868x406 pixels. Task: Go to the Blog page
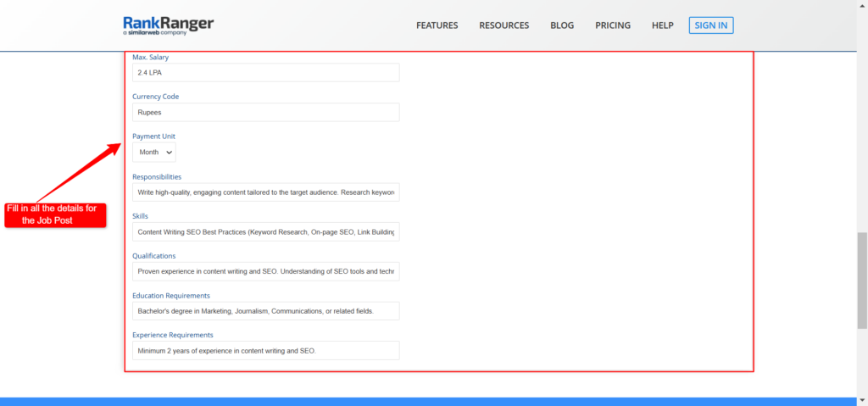(562, 25)
